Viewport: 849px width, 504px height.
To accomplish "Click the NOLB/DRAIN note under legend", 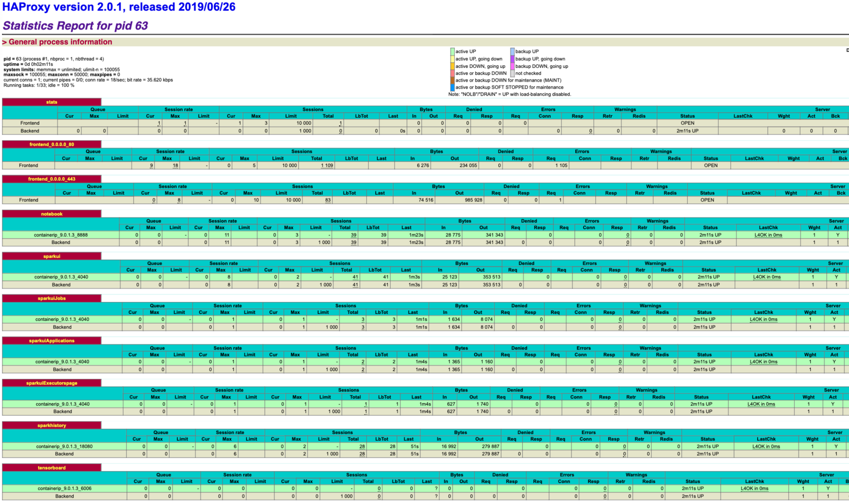I will pos(510,94).
